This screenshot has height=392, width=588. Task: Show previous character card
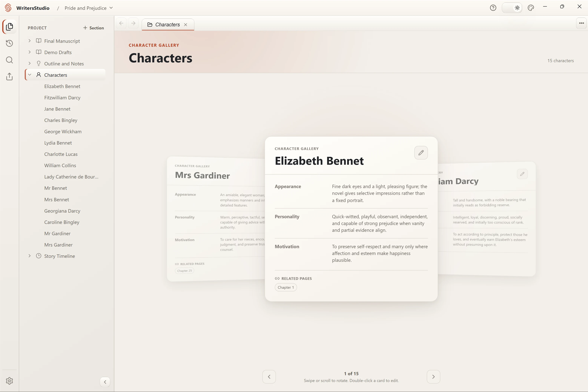[269, 377]
